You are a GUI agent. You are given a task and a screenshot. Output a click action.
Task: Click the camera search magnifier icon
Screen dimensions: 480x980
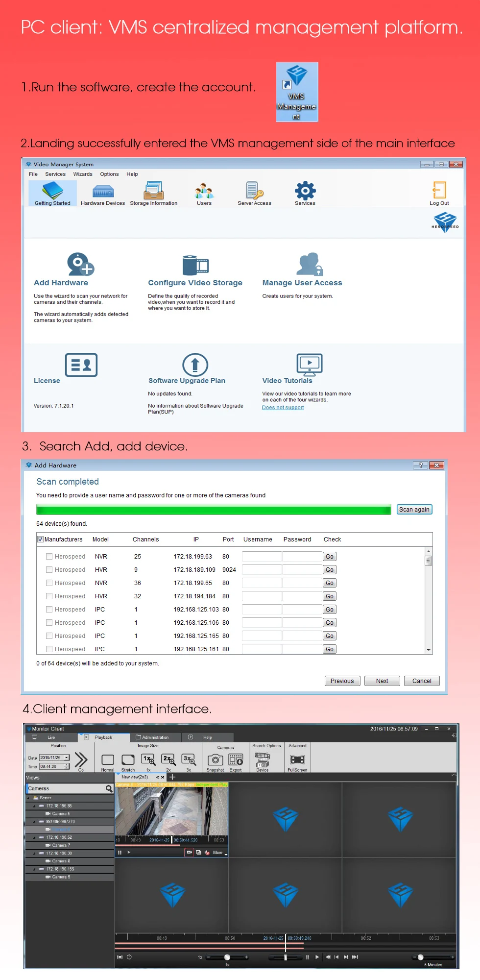pos(109,788)
